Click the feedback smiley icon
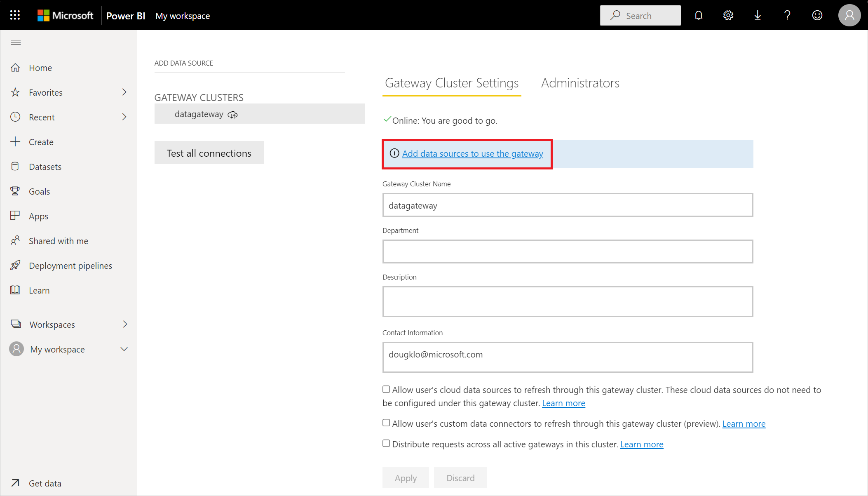 tap(817, 15)
